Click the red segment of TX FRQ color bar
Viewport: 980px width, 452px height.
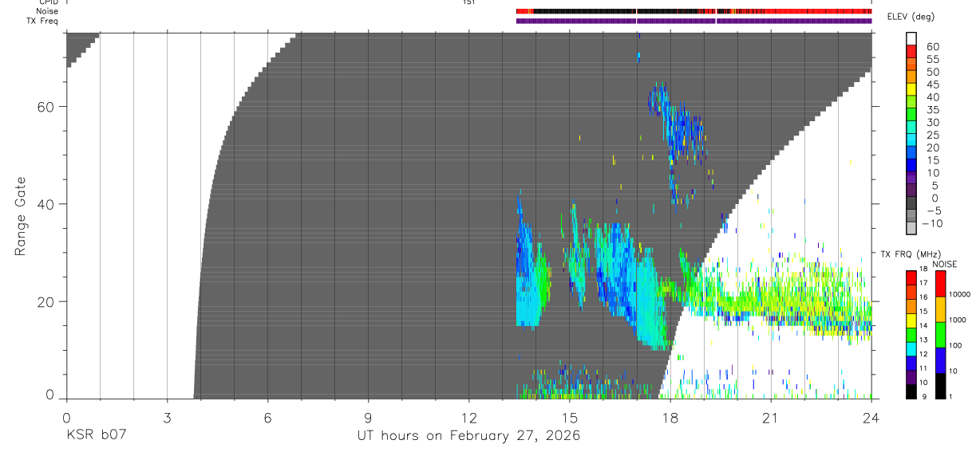point(911,278)
